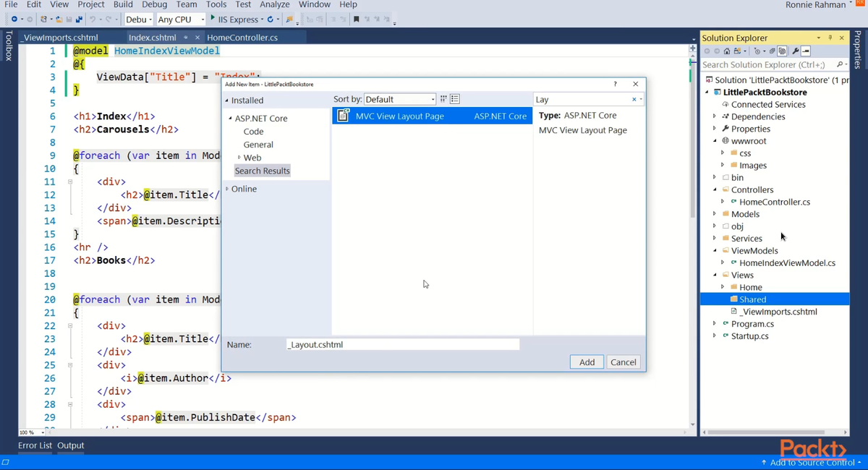
Task: Click the Cancel button in dialog
Action: pyautogui.click(x=623, y=362)
